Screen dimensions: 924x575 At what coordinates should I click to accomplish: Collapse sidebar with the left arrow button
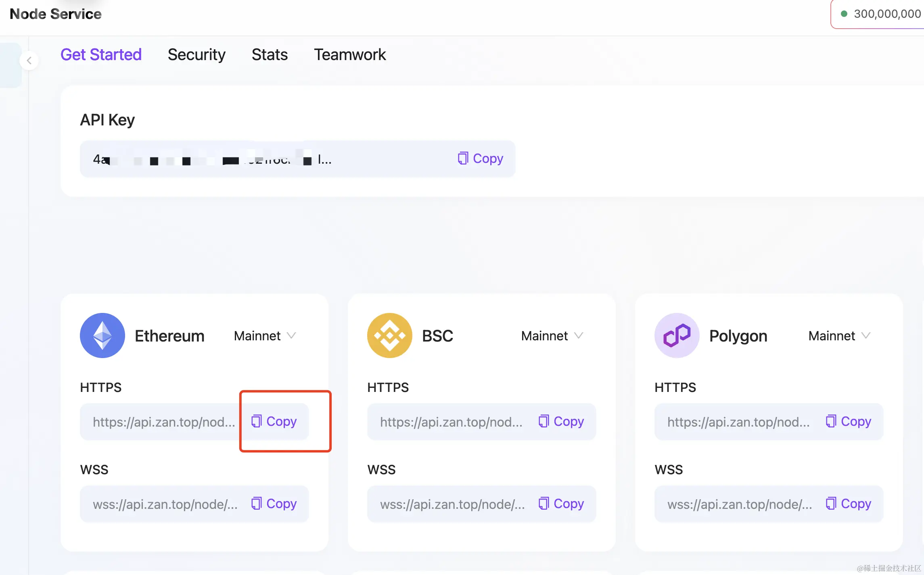coord(29,60)
